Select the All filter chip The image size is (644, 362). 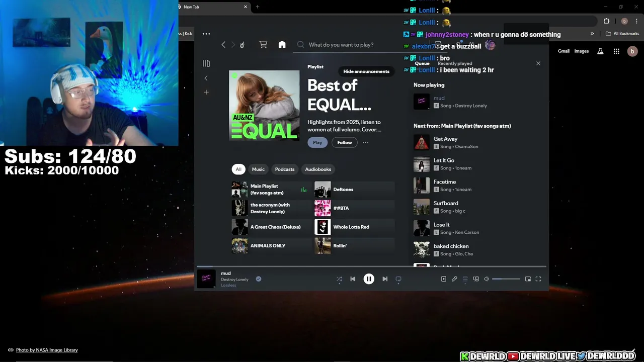point(238,169)
